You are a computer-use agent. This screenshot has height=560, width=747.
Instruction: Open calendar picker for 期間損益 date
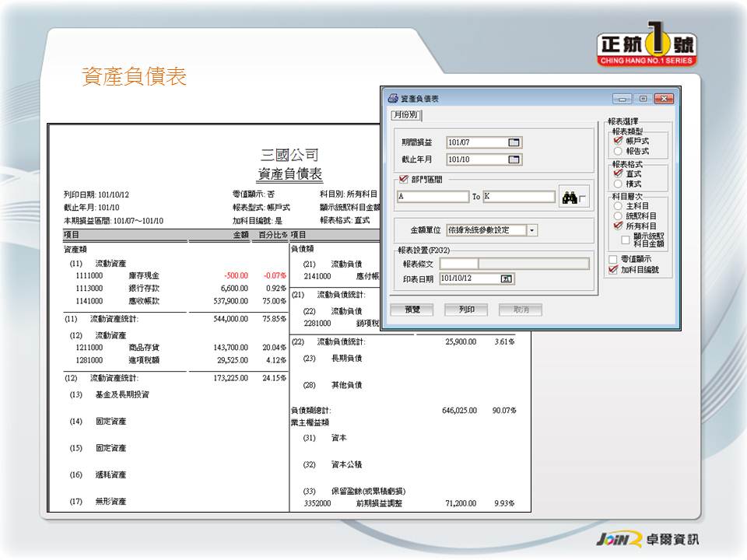point(514,142)
